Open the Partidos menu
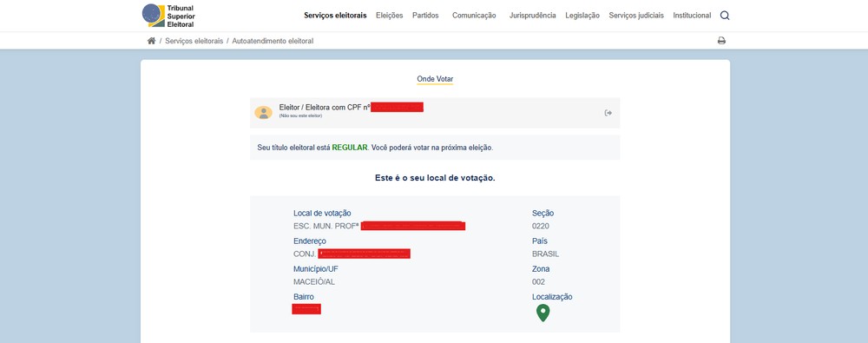The width and height of the screenshot is (868, 343). pos(425,16)
